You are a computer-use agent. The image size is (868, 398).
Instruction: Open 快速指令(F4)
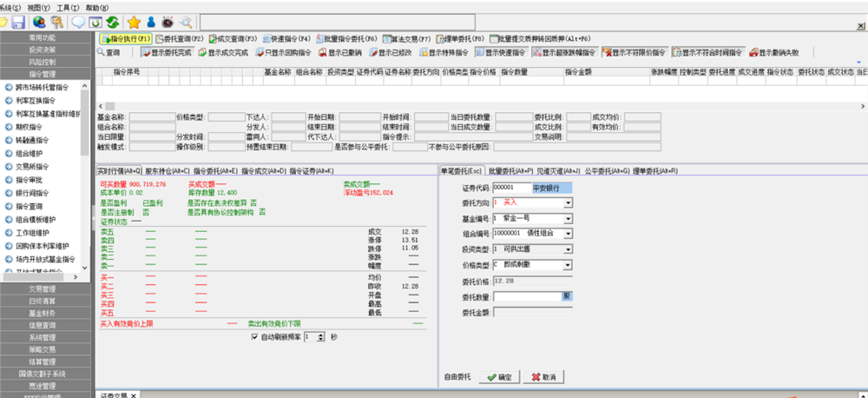point(286,39)
